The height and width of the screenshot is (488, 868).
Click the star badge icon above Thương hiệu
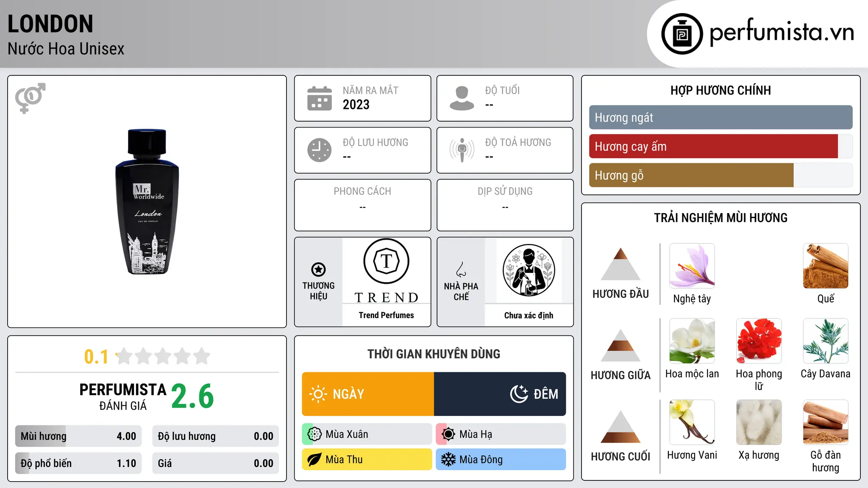tap(318, 269)
